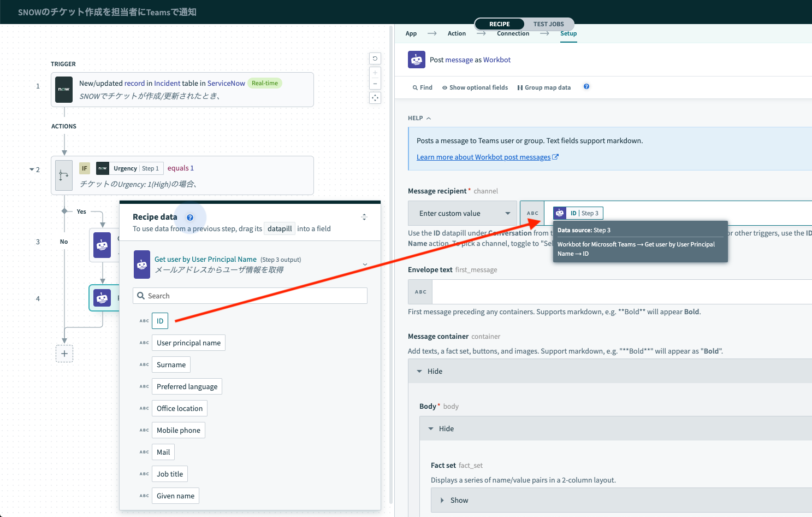The height and width of the screenshot is (517, 812).
Task: Click the fit-to-screen canvas icon
Action: pyautogui.click(x=375, y=98)
